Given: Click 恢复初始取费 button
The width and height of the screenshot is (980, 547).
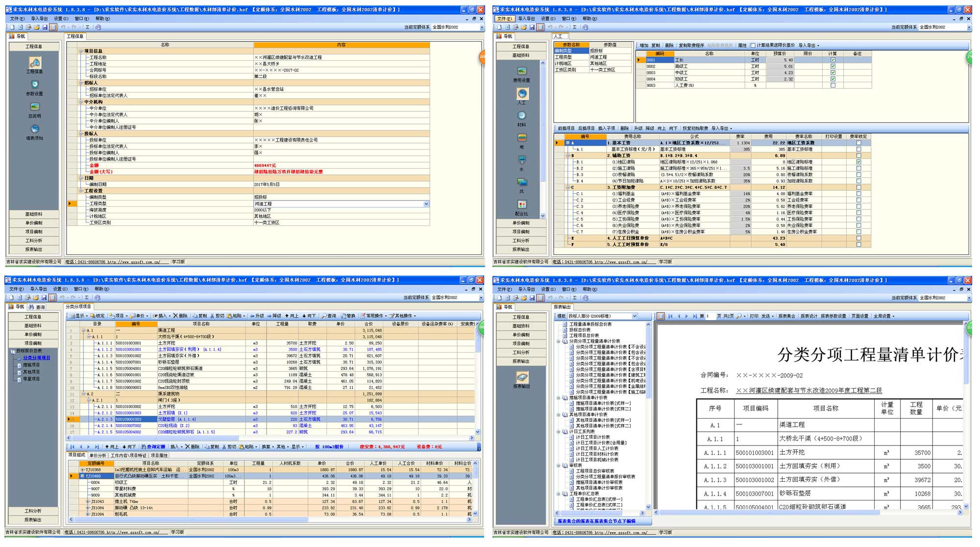Looking at the screenshot, I should coord(695,128).
